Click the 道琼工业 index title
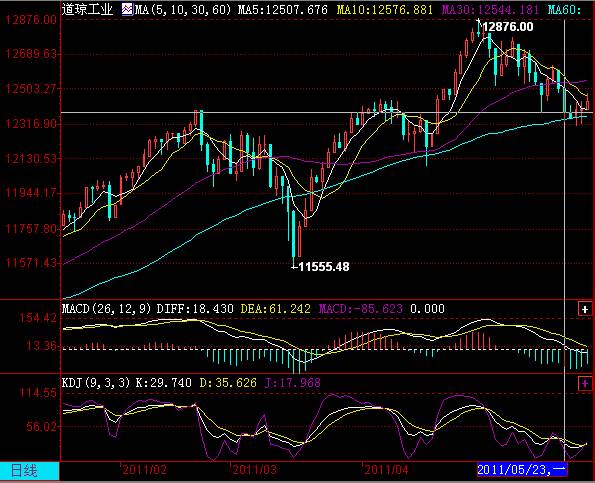This screenshot has width=595, height=483. [x=87, y=9]
